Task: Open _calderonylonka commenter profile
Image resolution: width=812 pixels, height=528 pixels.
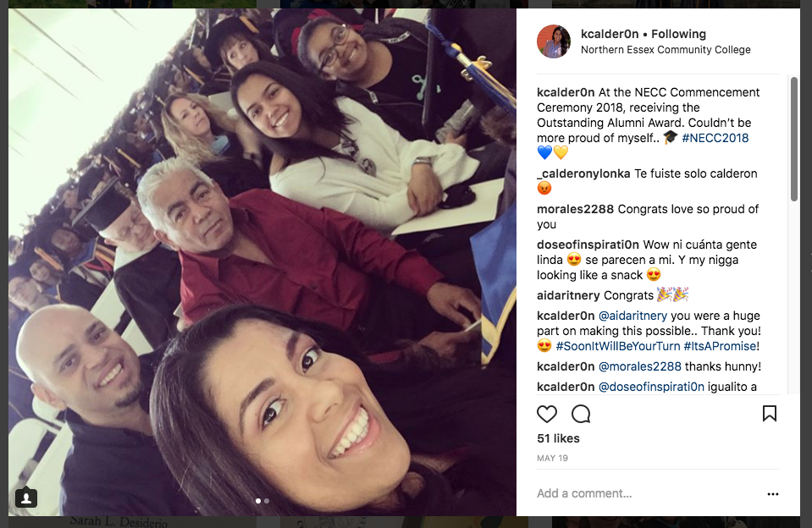Action: [x=583, y=174]
